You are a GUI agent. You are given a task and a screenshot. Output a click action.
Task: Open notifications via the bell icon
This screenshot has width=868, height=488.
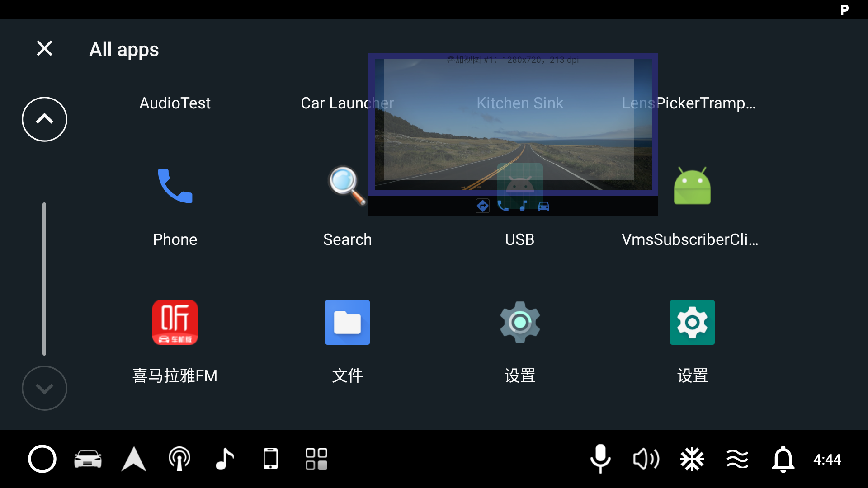[783, 459]
